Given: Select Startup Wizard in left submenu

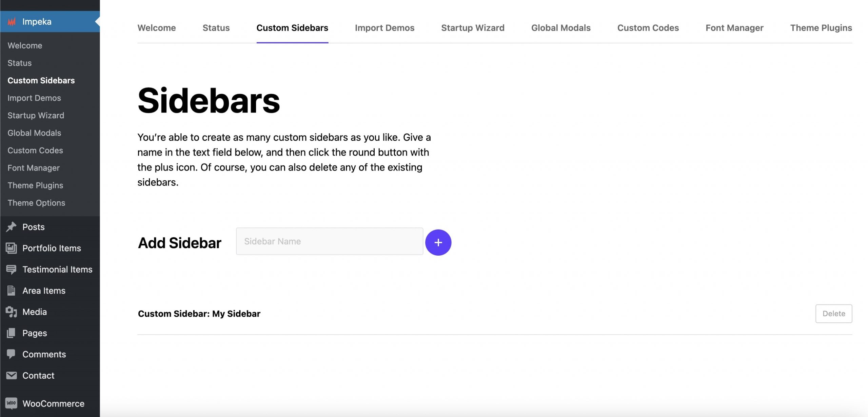Looking at the screenshot, I should 36,115.
